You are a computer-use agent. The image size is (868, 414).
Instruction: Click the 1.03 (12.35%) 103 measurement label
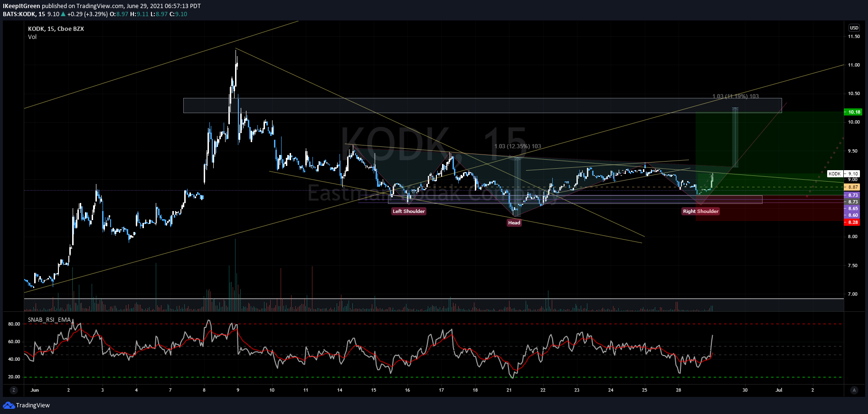(x=518, y=146)
